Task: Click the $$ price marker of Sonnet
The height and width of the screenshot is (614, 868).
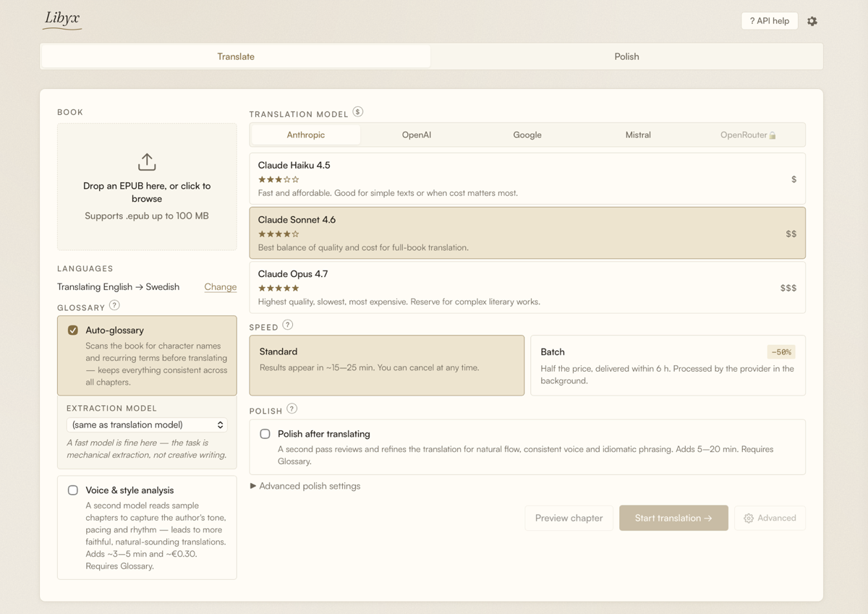Action: [791, 234]
